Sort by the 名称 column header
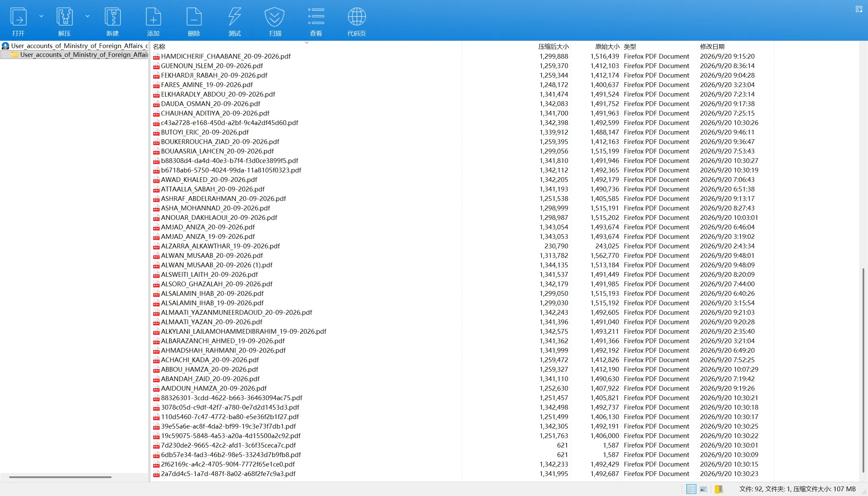 (159, 47)
